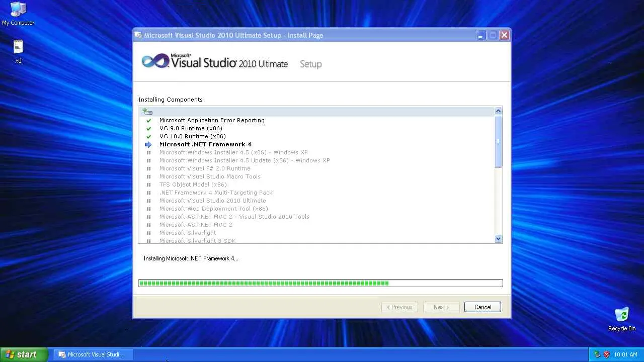
Task: Click the installation progress bar
Action: pyautogui.click(x=320, y=283)
